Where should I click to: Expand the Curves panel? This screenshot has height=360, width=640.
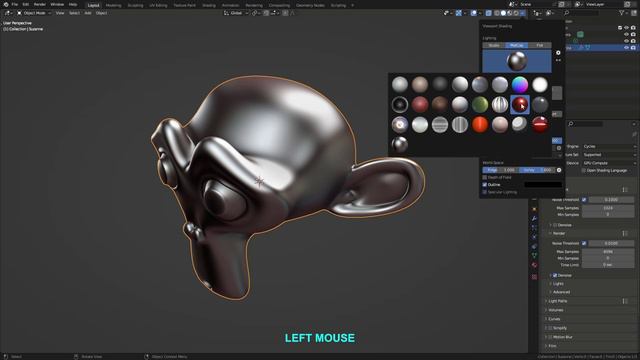point(554,319)
